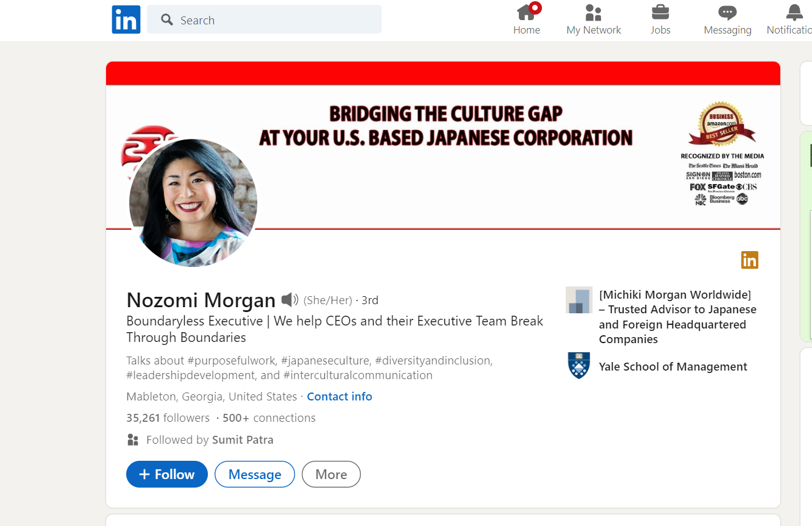Open the Home feed icon

click(x=527, y=12)
